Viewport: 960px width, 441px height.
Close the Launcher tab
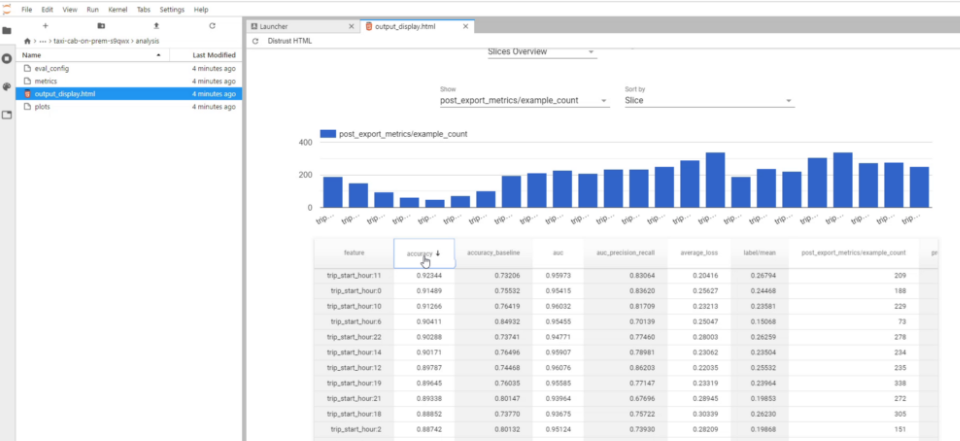click(x=351, y=26)
